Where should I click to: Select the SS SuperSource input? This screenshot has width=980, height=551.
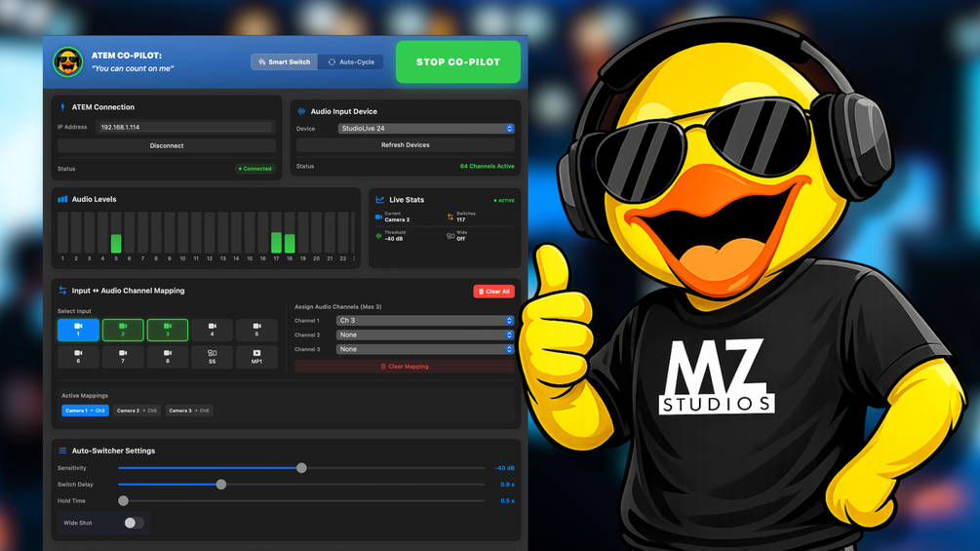[x=212, y=357]
